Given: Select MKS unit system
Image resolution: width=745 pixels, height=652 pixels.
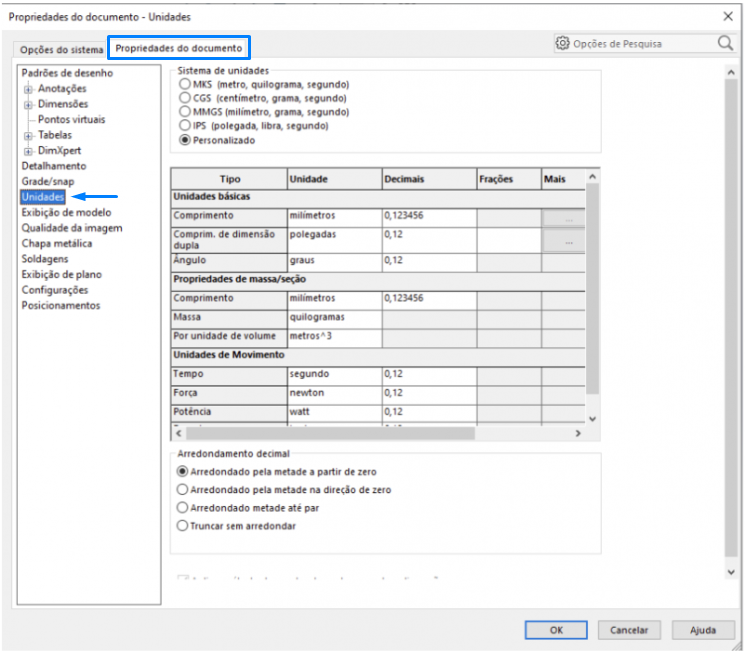Looking at the screenshot, I should pos(184,85).
